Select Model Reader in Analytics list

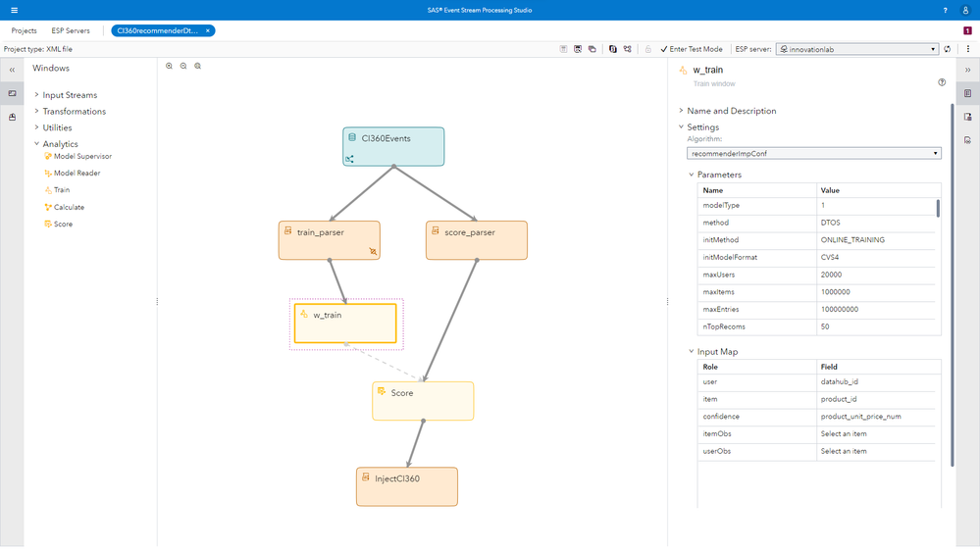(73, 174)
